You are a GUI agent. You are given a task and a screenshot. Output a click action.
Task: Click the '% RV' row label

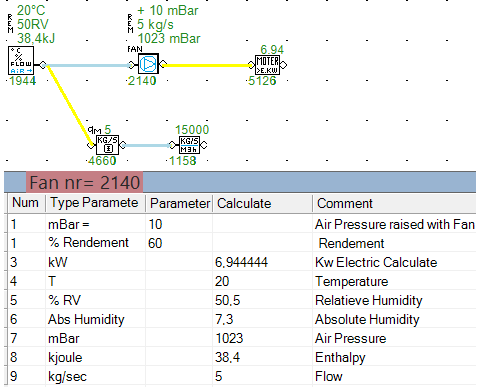(x=65, y=300)
